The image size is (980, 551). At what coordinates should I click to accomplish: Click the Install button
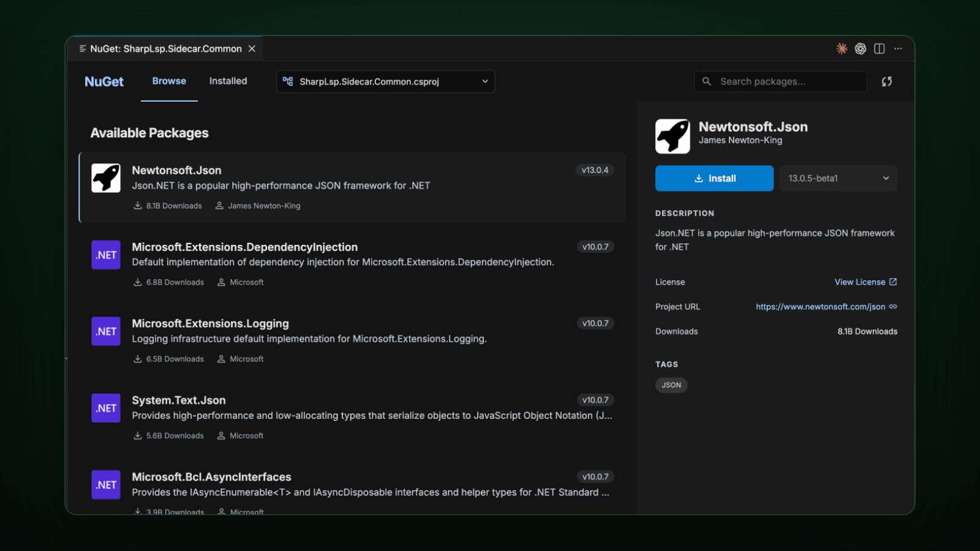click(714, 178)
